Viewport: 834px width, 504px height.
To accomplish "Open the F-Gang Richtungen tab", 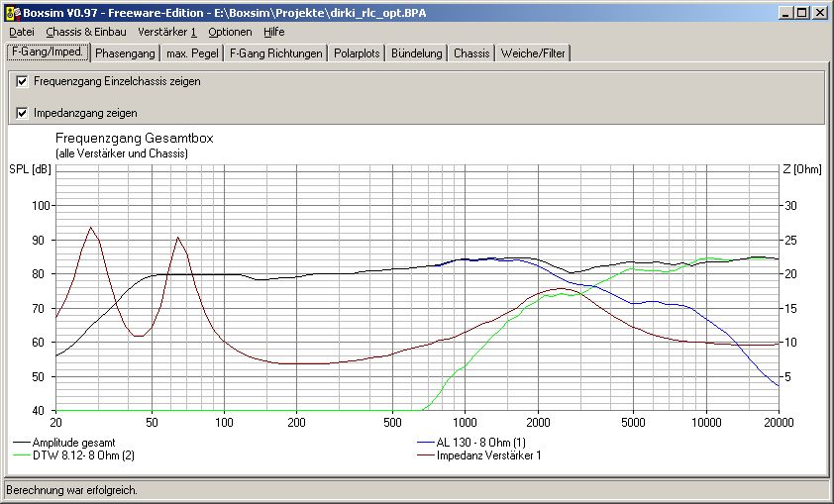I will (x=276, y=53).
